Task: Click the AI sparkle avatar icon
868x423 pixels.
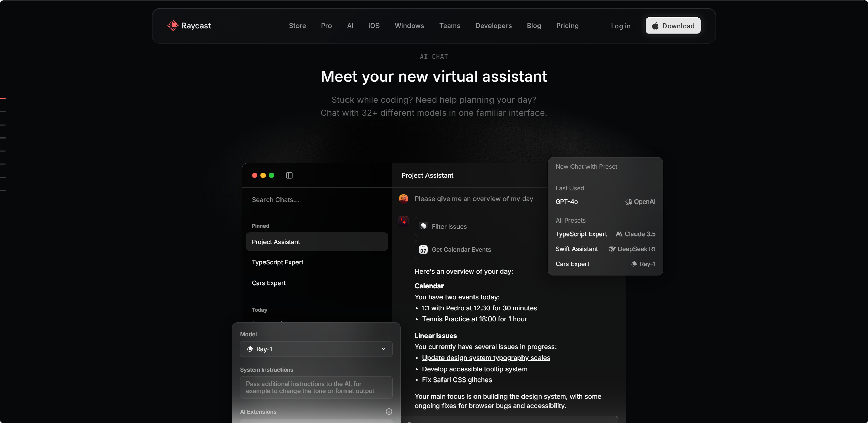Action: tap(403, 222)
